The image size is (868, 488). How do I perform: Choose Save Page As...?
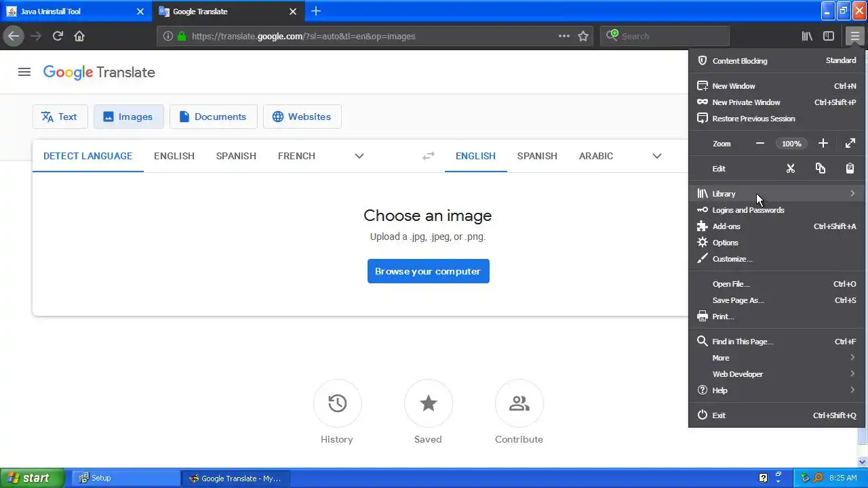pos(776,300)
